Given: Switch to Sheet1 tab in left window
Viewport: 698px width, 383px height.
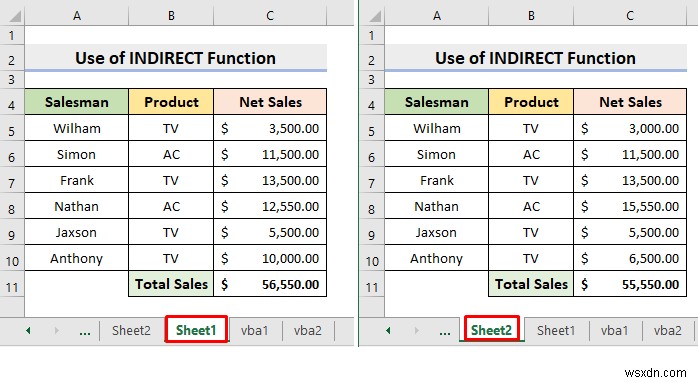Looking at the screenshot, I should (196, 330).
